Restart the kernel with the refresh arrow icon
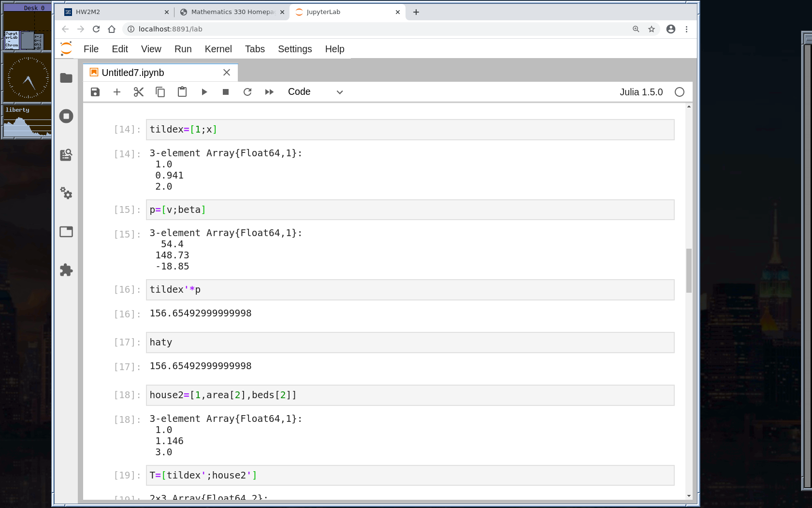This screenshot has height=508, width=812. click(247, 92)
